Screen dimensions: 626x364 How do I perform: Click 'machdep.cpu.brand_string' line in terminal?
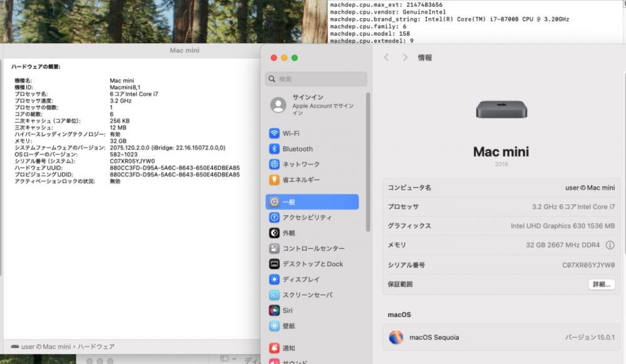tap(449, 19)
